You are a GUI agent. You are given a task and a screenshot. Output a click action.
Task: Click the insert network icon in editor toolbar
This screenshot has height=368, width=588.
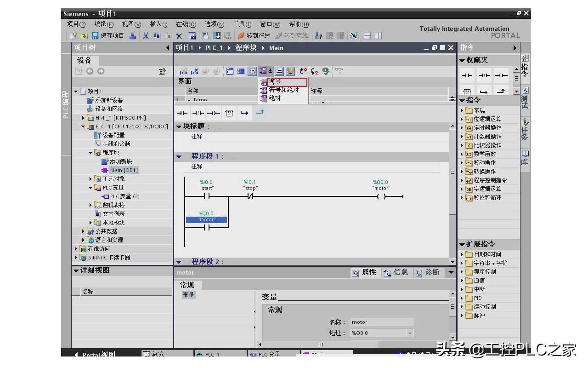coord(184,71)
